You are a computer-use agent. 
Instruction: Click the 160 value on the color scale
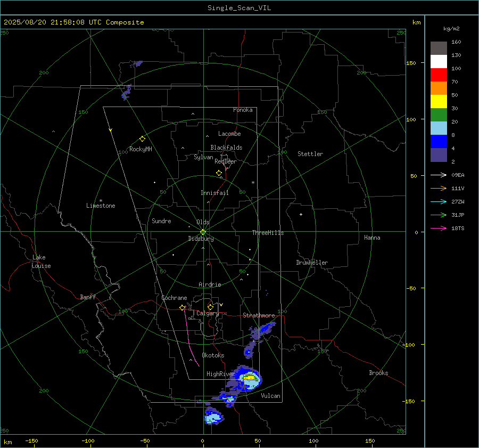click(456, 42)
